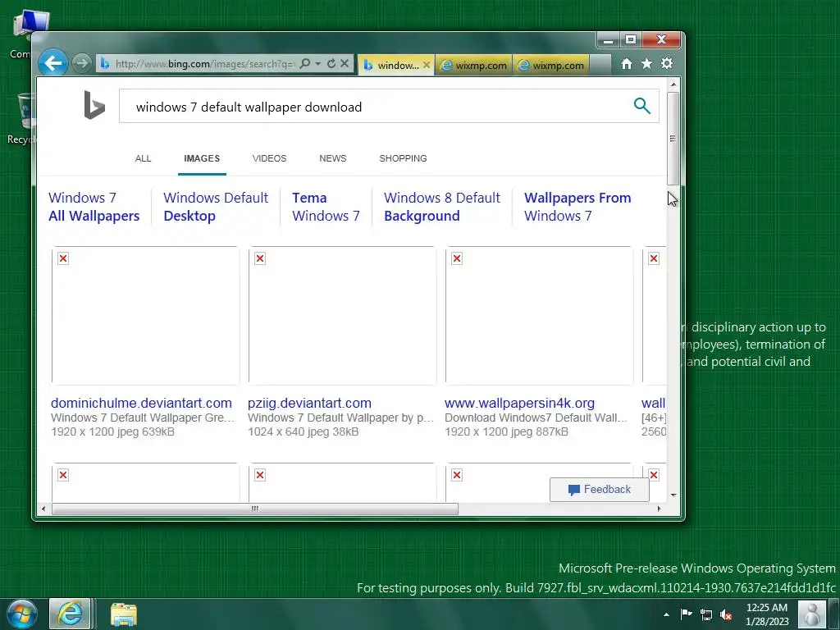Click the network tray icon
Viewport: 840px width, 630px height.
pos(706,615)
